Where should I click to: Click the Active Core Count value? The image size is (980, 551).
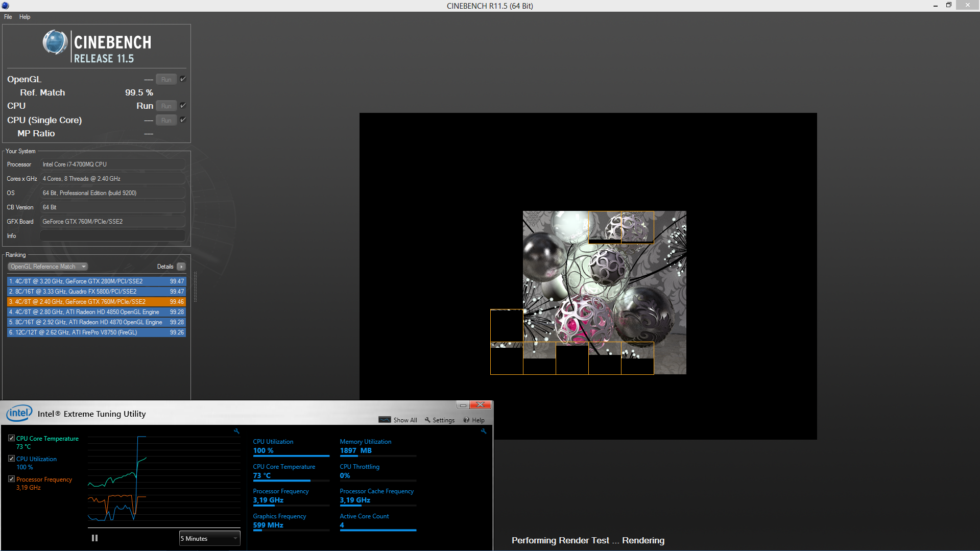coord(342,525)
